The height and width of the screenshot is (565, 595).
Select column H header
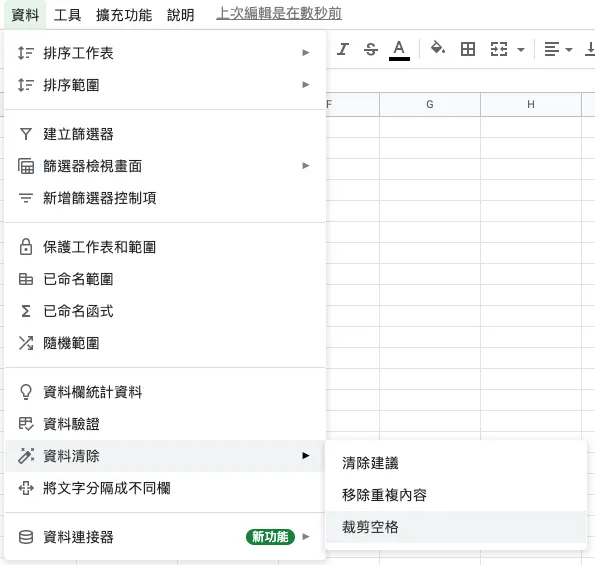tap(531, 104)
